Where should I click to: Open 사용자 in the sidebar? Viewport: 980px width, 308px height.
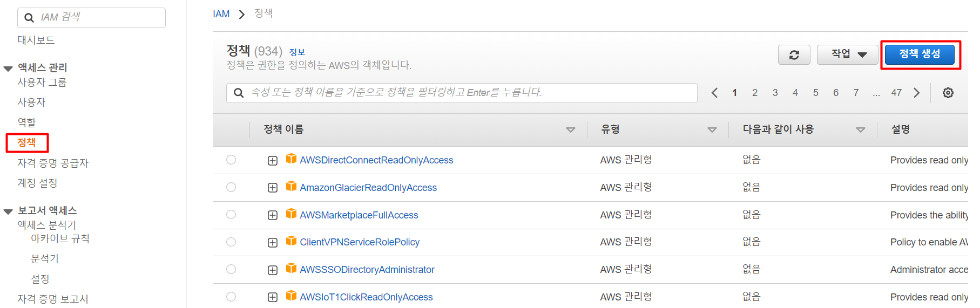(31, 102)
